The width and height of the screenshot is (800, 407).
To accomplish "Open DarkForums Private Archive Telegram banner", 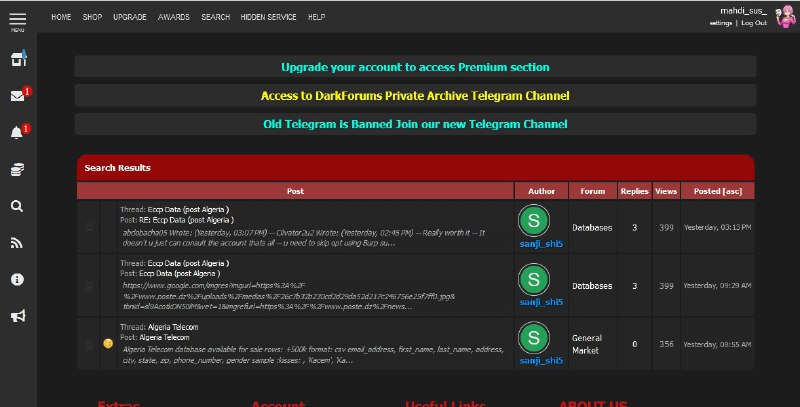I will pos(415,95).
